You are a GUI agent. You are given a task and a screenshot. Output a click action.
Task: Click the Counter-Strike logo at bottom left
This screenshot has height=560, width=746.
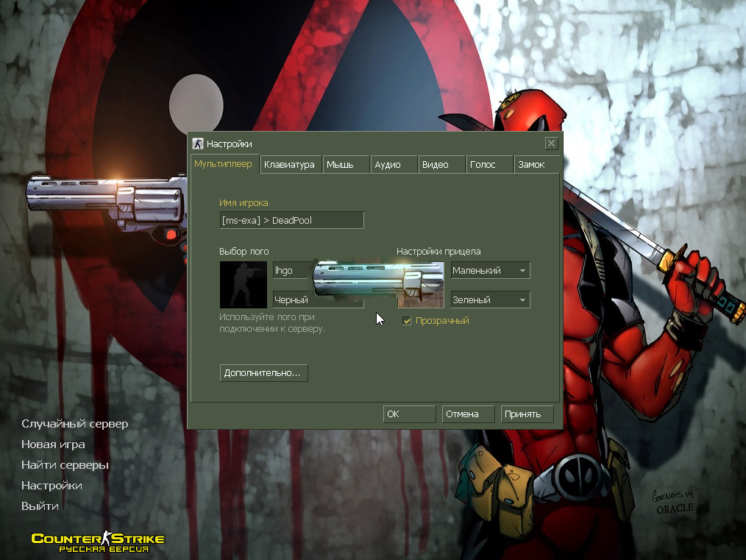click(98, 542)
